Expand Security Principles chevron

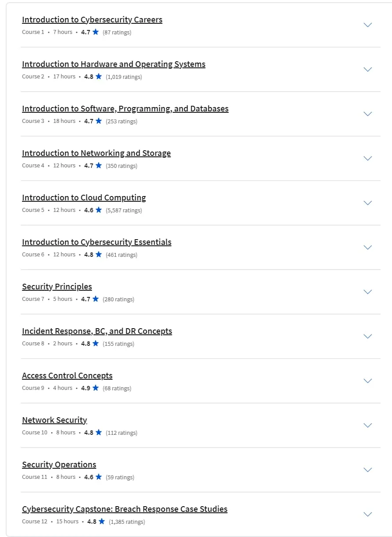pos(368,292)
